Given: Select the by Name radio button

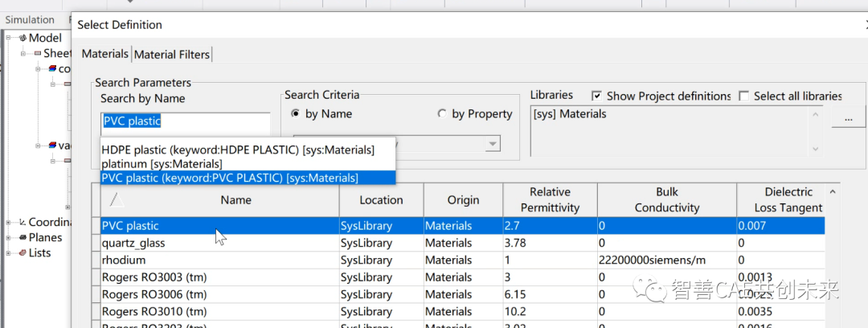Looking at the screenshot, I should tap(296, 113).
